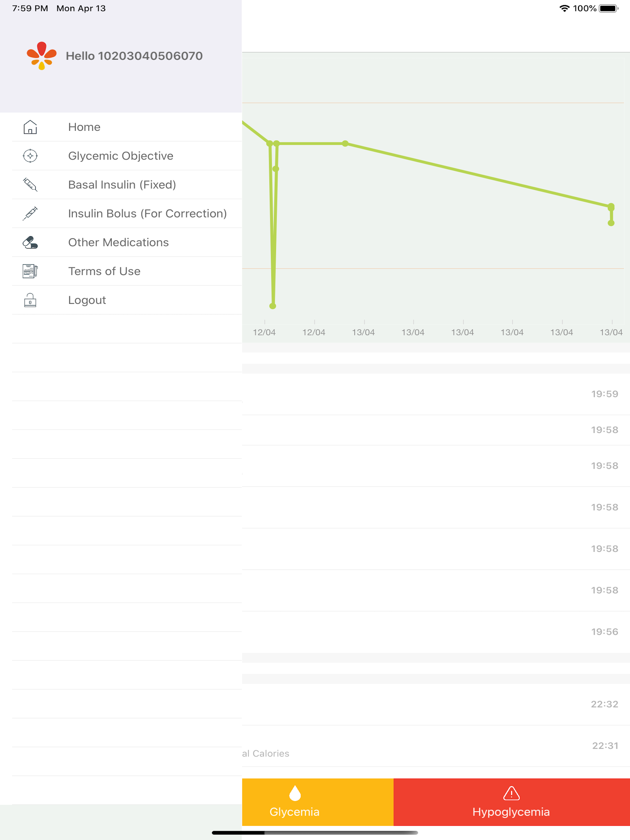Screen dimensions: 630x840
Task: Select the lowest glucose data point on chart
Action: pos(273,306)
